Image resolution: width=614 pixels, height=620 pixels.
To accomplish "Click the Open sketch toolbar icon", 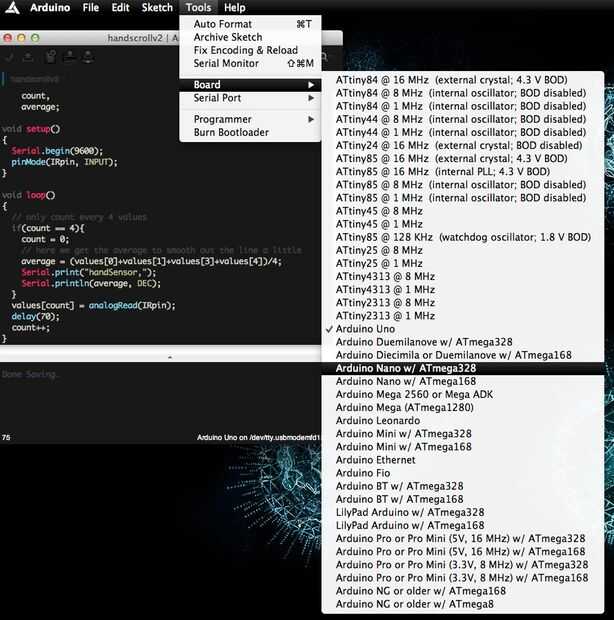I will pyautogui.click(x=70, y=57).
